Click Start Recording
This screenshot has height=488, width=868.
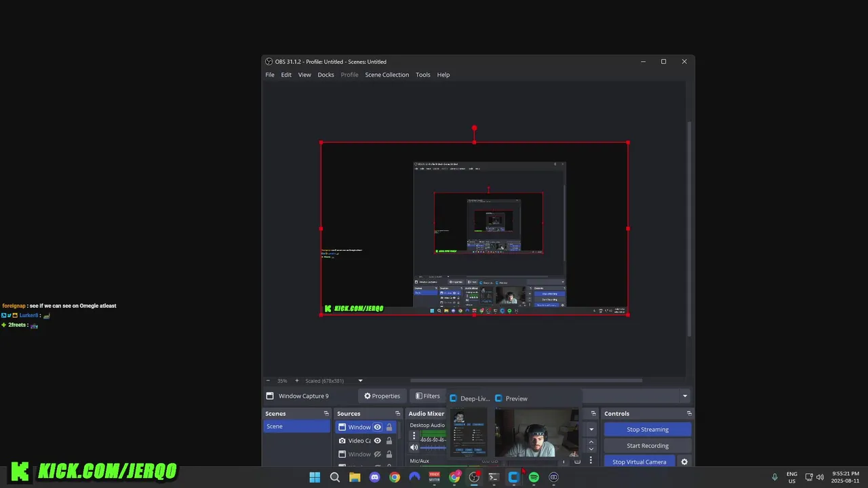pyautogui.click(x=648, y=445)
